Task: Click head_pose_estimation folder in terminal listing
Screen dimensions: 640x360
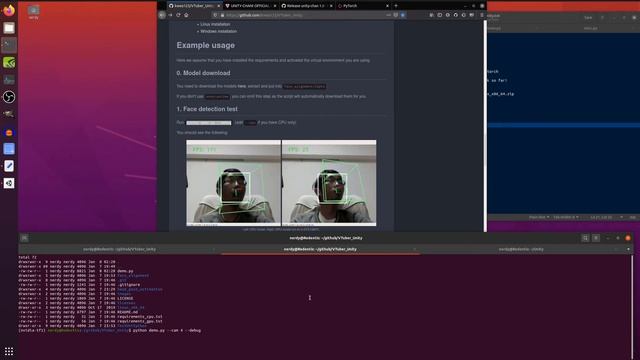Action: point(140,289)
